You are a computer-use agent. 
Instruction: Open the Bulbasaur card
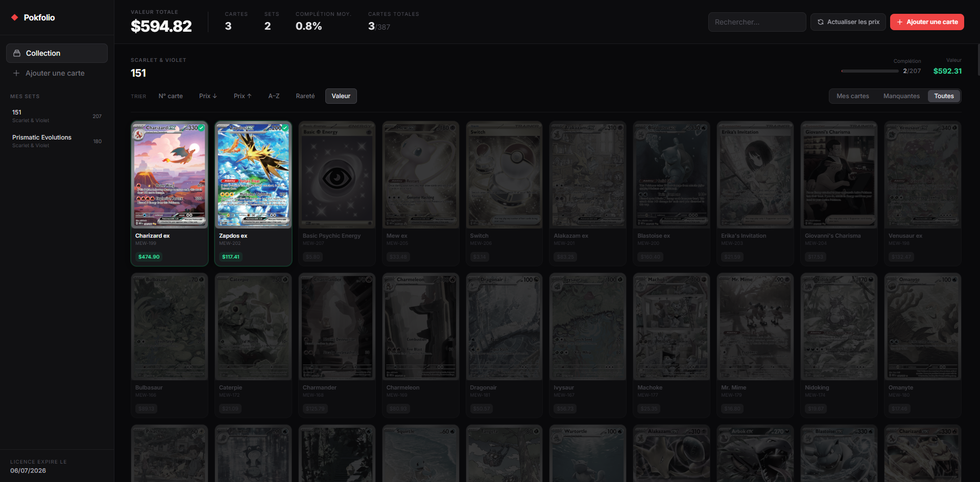point(170,346)
